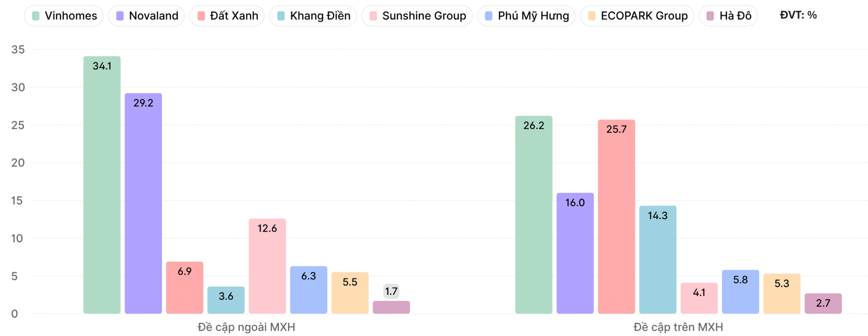The height and width of the screenshot is (336, 868).
Task: Select the 'Đề cập ngoài MXH' axis label
Action: click(x=246, y=327)
